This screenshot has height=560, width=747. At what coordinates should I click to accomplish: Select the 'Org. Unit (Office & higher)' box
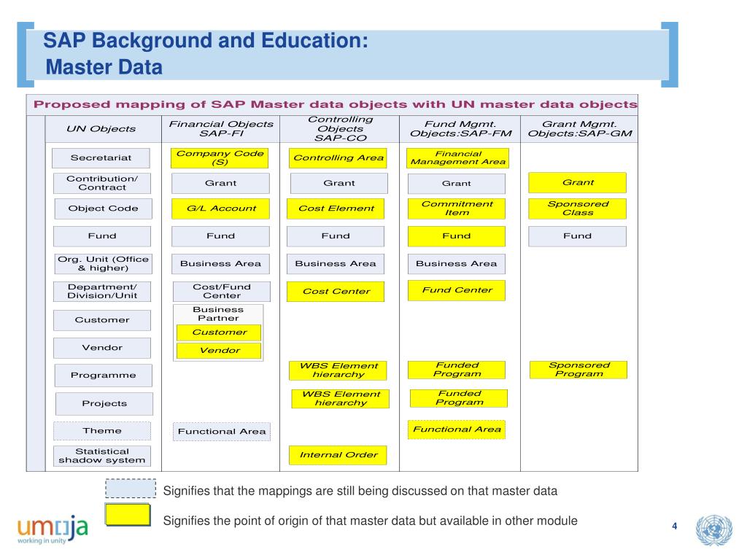(x=104, y=264)
